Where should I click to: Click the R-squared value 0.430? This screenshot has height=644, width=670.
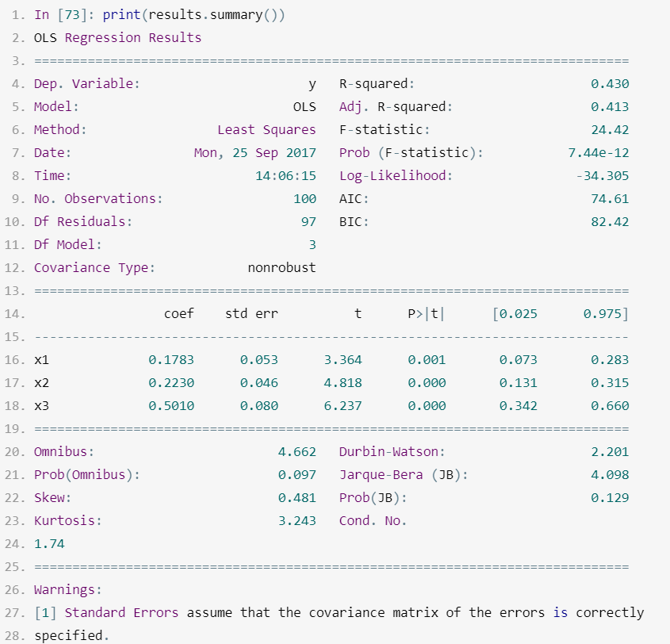[x=610, y=84]
